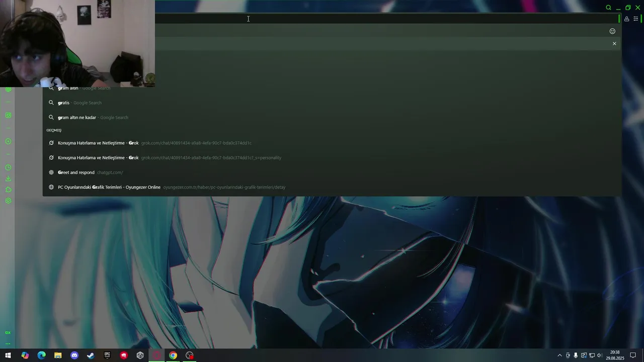644x362 pixels.
Task: Click the microphone tray icon
Action: point(576,355)
